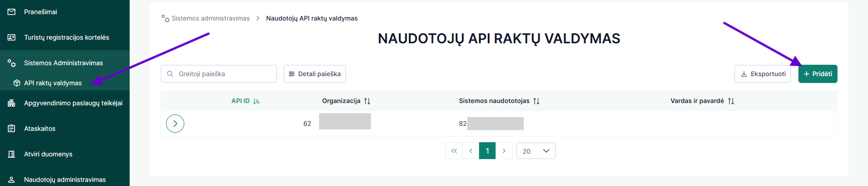This screenshot has width=868, height=186.
Task: Select API raktų valdymas in sidebar
Action: tap(53, 83)
